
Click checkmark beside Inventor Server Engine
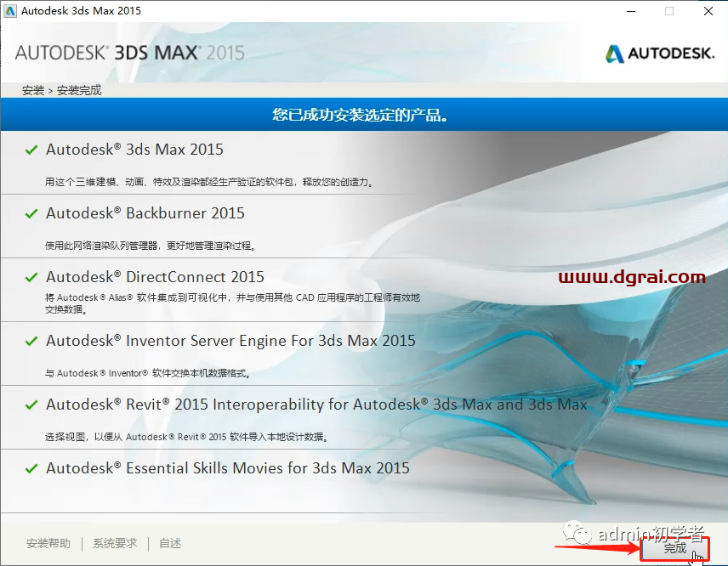pos(31,341)
